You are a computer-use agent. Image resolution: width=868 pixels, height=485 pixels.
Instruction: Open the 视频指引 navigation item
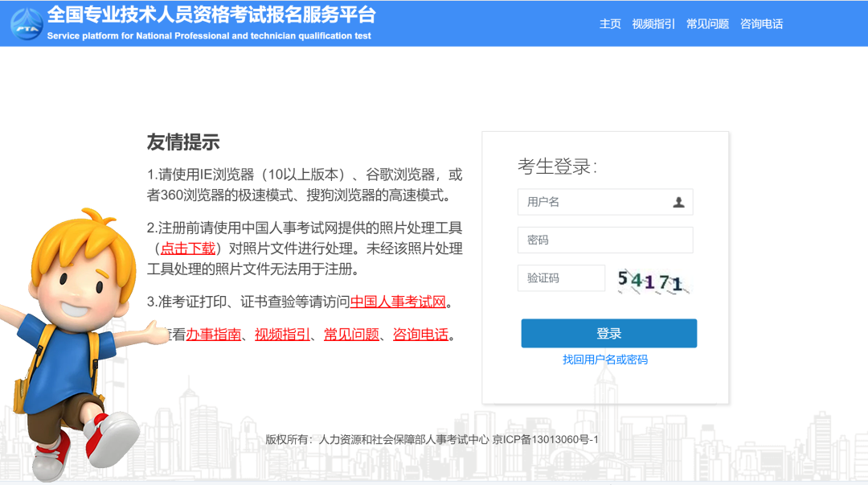[x=653, y=24]
